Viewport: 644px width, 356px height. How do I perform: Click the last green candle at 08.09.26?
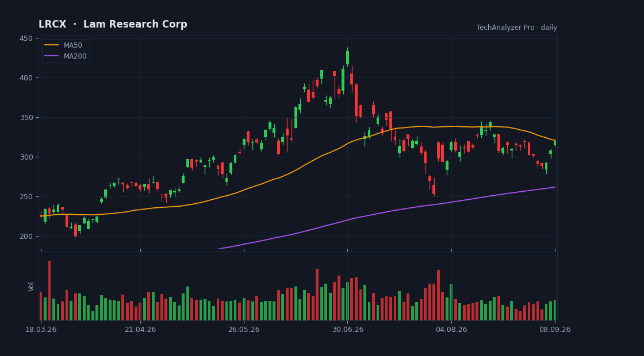[555, 143]
